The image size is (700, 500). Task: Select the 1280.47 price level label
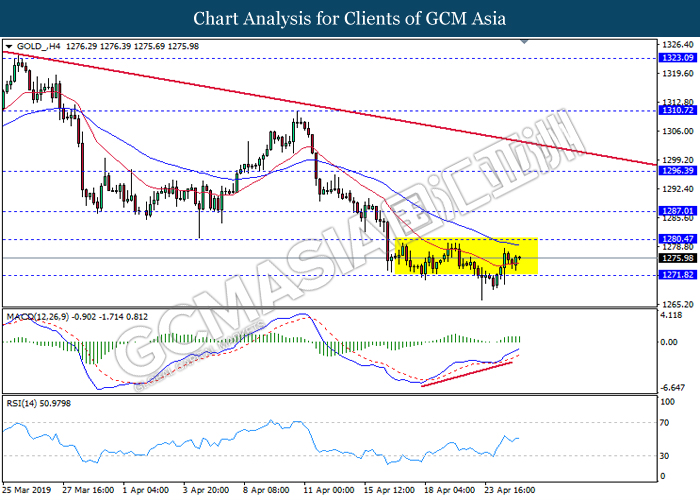pyautogui.click(x=677, y=239)
